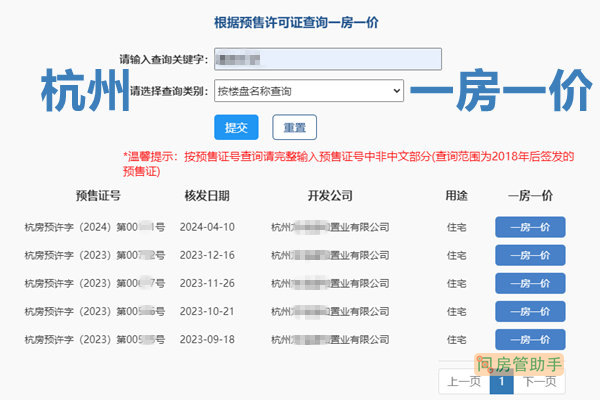Click presale permit number dated 2023-11-26

pyautogui.click(x=95, y=283)
